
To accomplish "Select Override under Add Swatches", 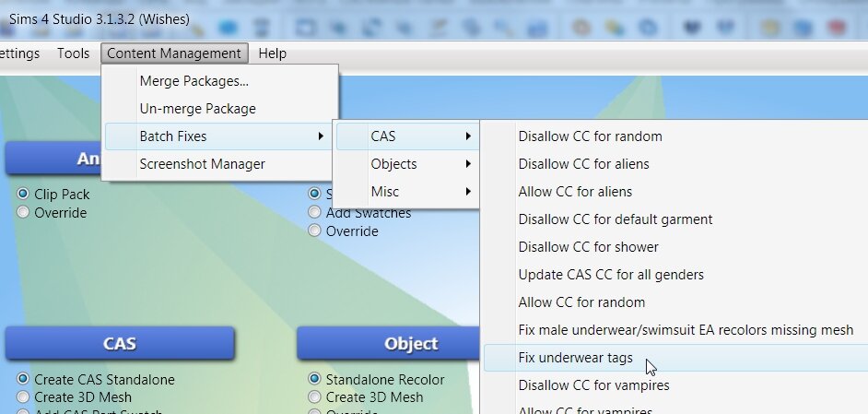I will coord(314,231).
